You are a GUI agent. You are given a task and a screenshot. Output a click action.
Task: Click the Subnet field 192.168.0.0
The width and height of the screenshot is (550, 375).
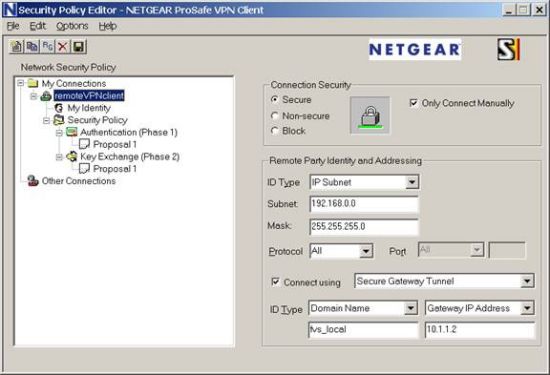pyautogui.click(x=364, y=204)
